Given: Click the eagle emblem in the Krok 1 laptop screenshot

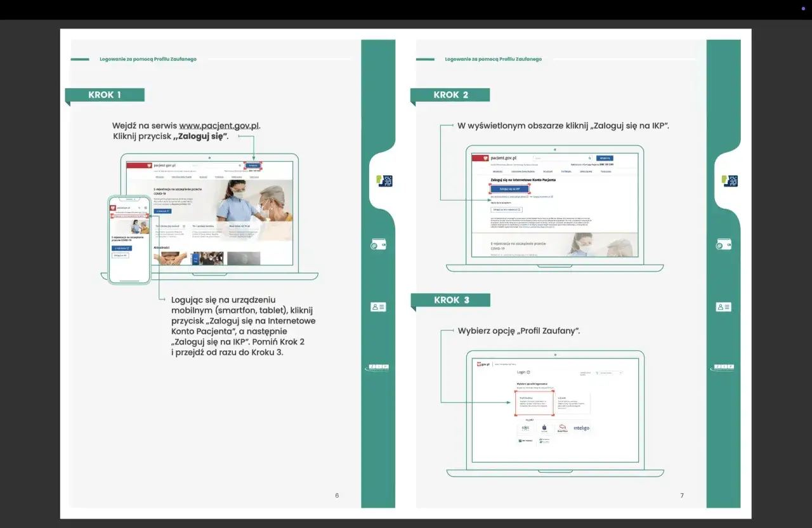Looking at the screenshot, I should (x=149, y=166).
